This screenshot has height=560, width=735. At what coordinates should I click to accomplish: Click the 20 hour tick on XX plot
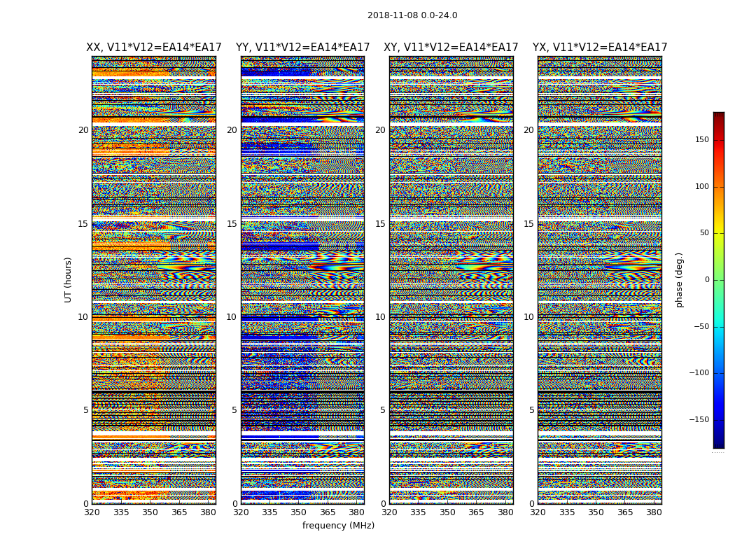[x=83, y=129]
